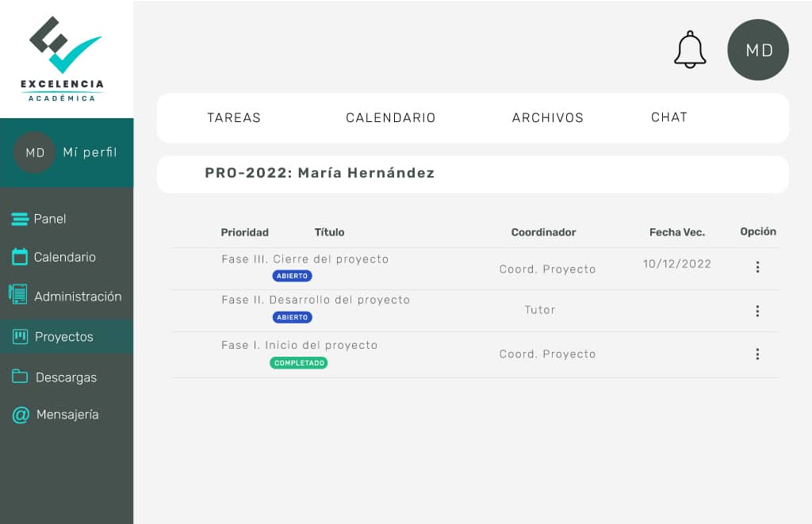Expand options for Fase III row
This screenshot has width=812, height=524.
(x=757, y=268)
